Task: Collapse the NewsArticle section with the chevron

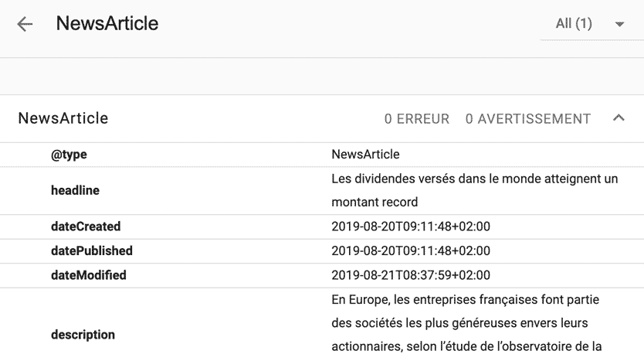Action: (619, 118)
